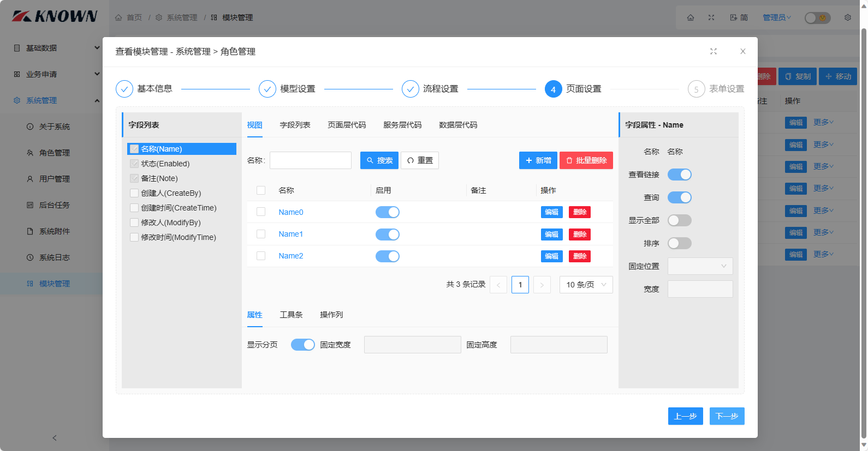Click the settings gear icon at top right

tap(847, 17)
